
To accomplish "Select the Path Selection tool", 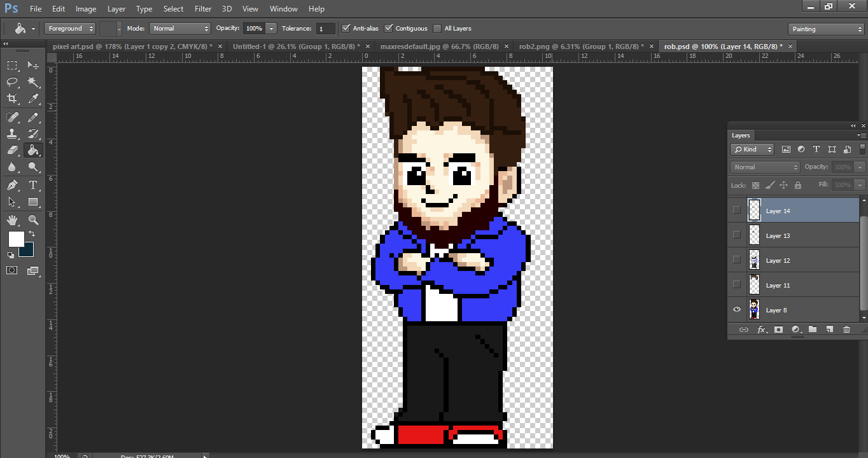I will 12,202.
